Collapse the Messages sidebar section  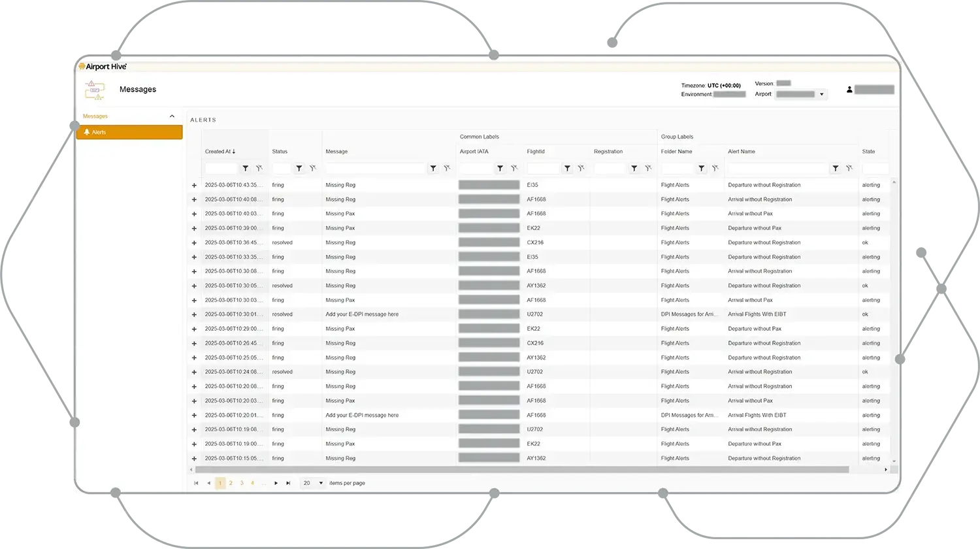point(172,116)
